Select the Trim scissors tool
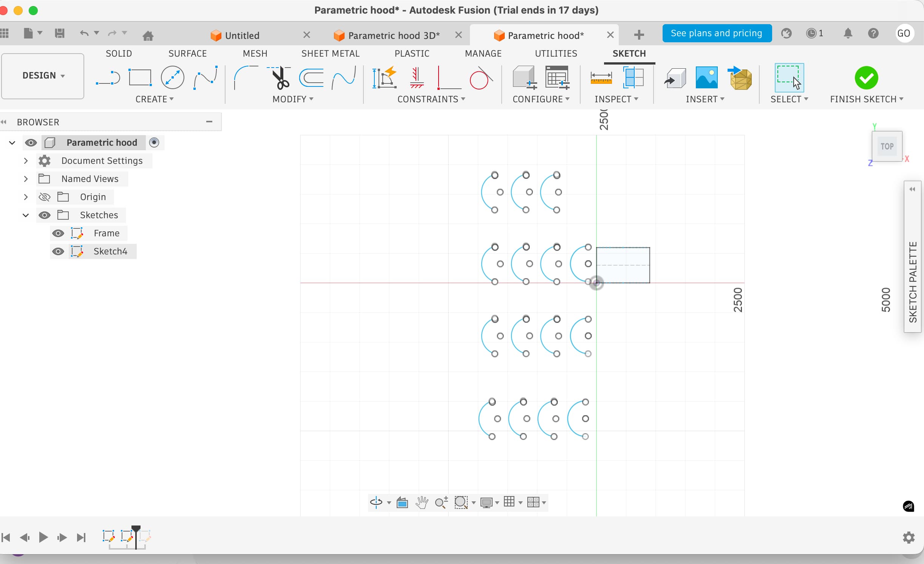The width and height of the screenshot is (924, 564). point(280,78)
